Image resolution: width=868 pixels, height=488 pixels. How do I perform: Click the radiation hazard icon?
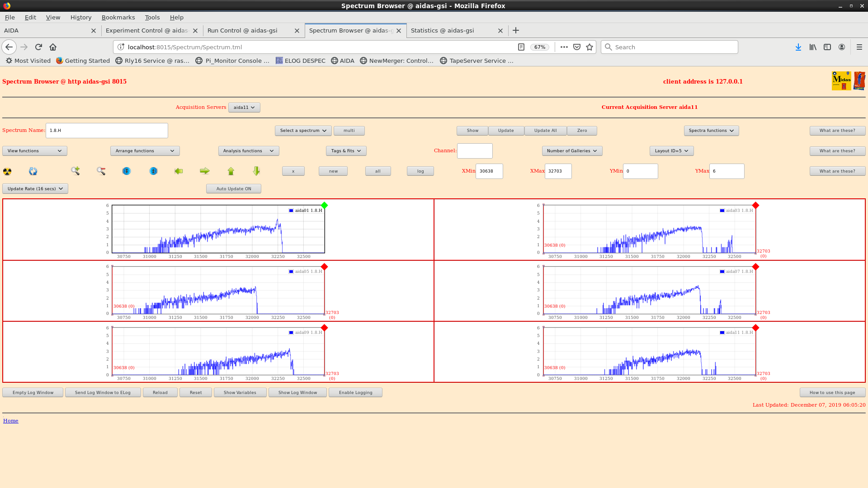(x=7, y=171)
